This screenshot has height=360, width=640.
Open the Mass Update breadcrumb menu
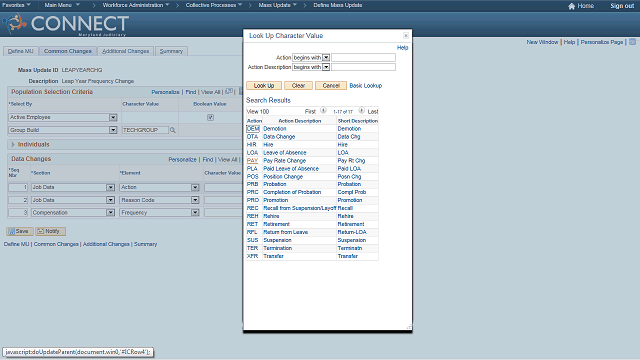click(278, 5)
